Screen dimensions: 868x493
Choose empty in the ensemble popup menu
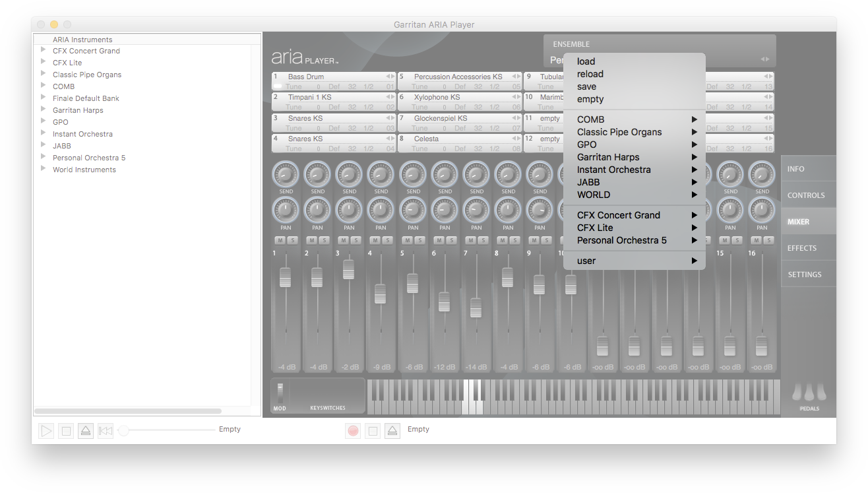635,99
